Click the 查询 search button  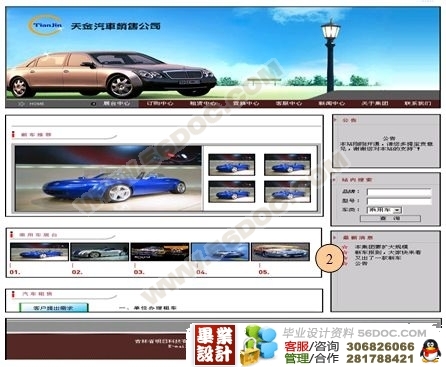(x=390, y=218)
